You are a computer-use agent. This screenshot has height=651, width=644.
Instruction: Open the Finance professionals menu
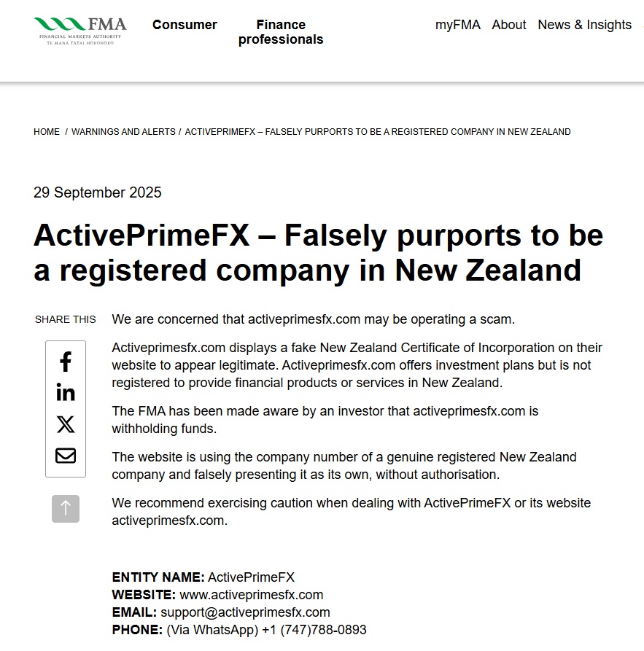281,32
